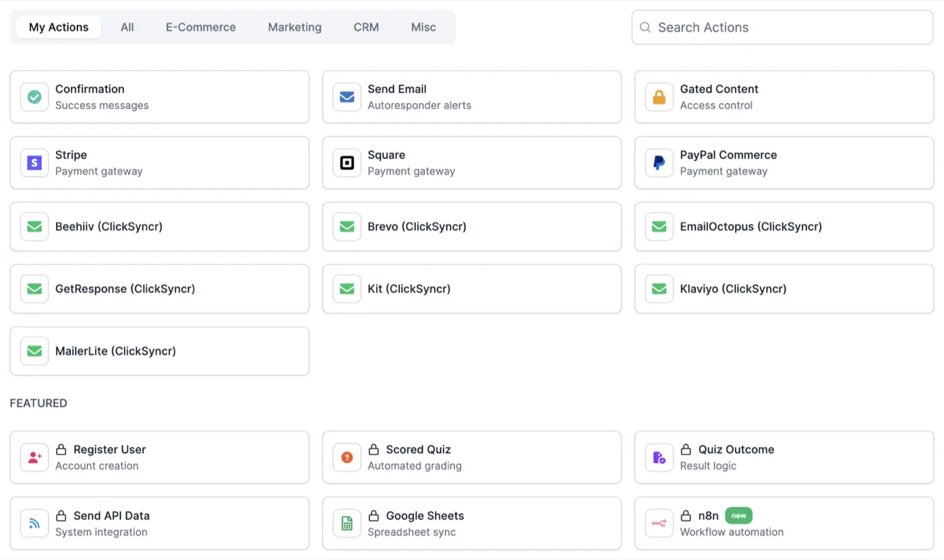Click the Google Sheets spreadsheet icon

coord(347,524)
